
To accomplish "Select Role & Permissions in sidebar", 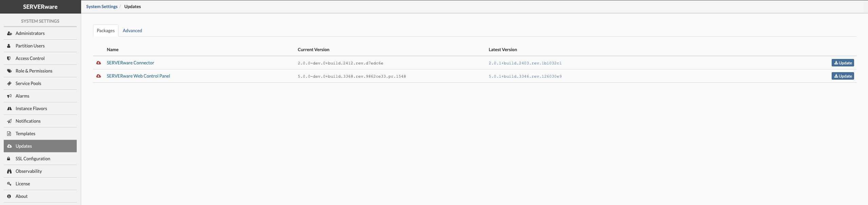I will point(40,71).
